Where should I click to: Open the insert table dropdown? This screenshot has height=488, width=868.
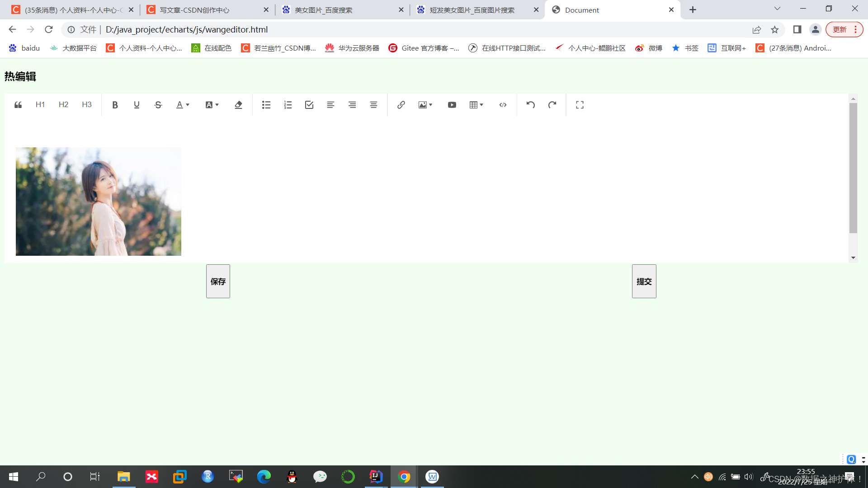[x=476, y=105]
